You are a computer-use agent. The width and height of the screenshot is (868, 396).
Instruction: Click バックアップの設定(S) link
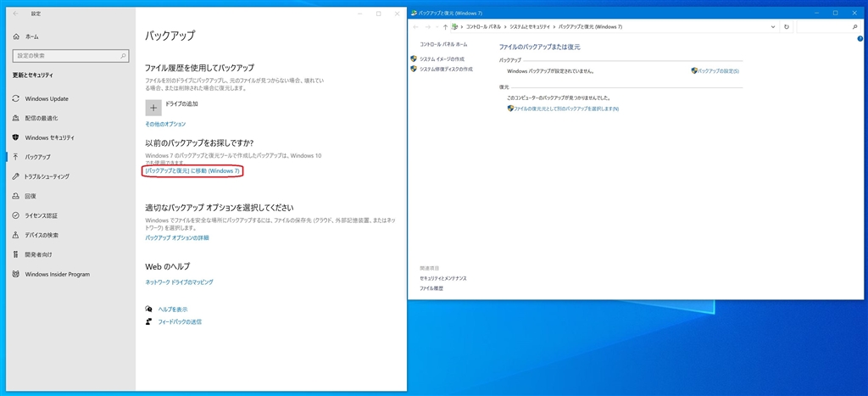click(718, 71)
